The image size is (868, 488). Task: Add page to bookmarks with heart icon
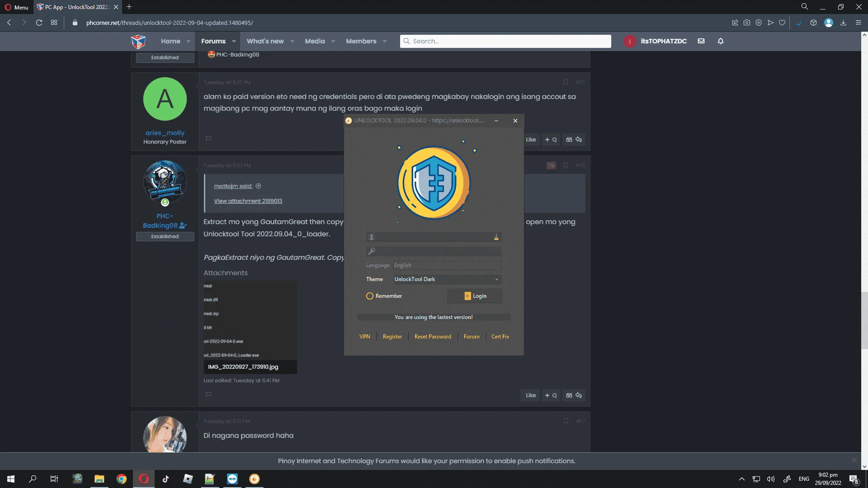coord(782,23)
